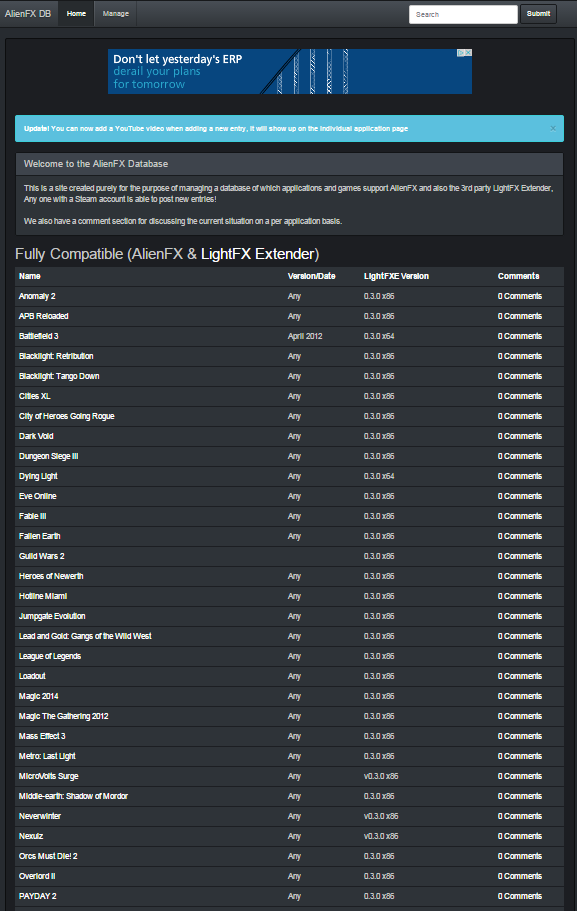Viewport: 577px width, 911px height.
Task: Open the Orcs Must Die! 2 entry
Action: 48,856
